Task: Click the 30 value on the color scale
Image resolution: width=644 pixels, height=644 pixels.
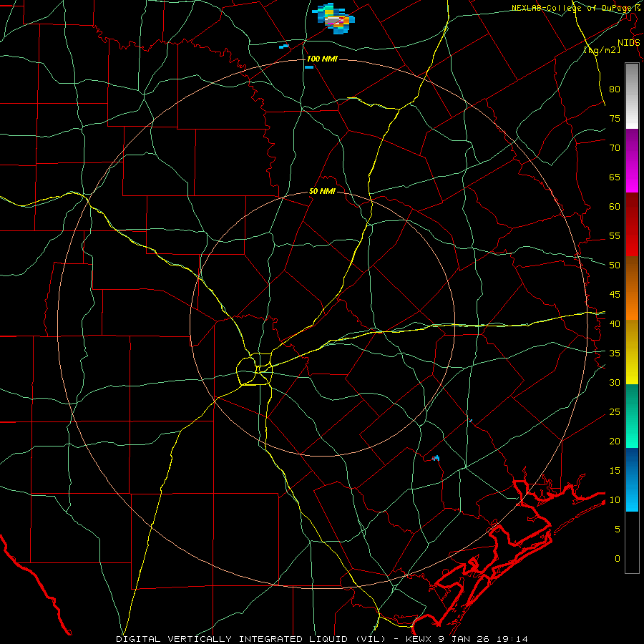Action: click(x=615, y=382)
